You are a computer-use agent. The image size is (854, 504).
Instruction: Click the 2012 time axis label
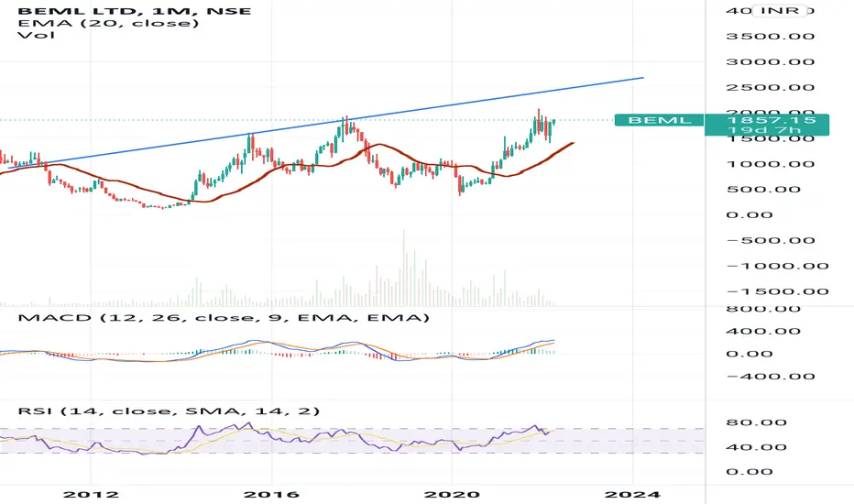(x=91, y=494)
